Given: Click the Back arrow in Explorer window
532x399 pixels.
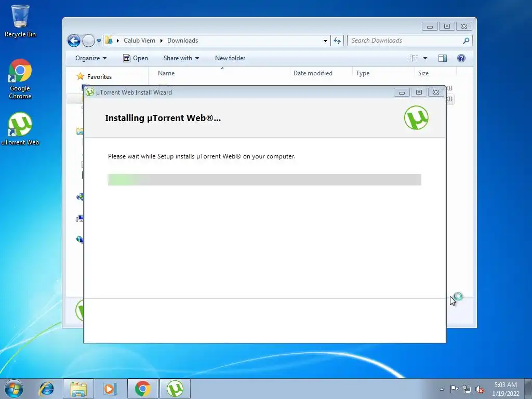Looking at the screenshot, I should click(74, 41).
